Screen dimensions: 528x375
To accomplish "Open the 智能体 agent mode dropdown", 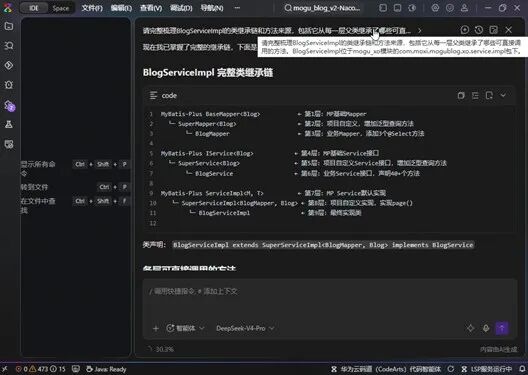I will pos(185,328).
